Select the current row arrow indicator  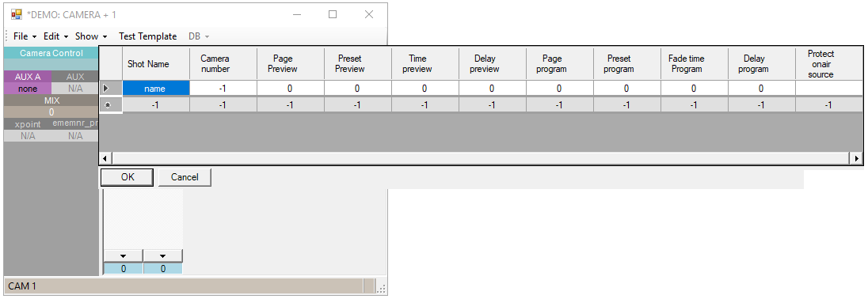[x=106, y=88]
